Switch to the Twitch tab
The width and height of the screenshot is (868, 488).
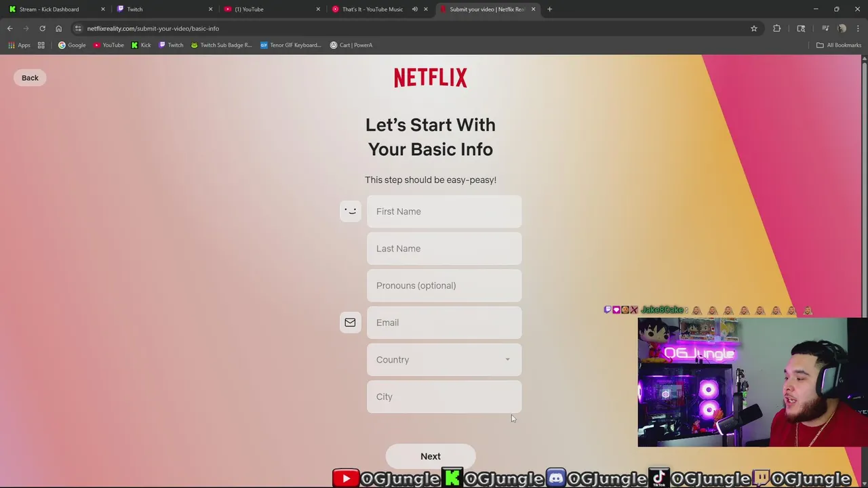coord(163,9)
